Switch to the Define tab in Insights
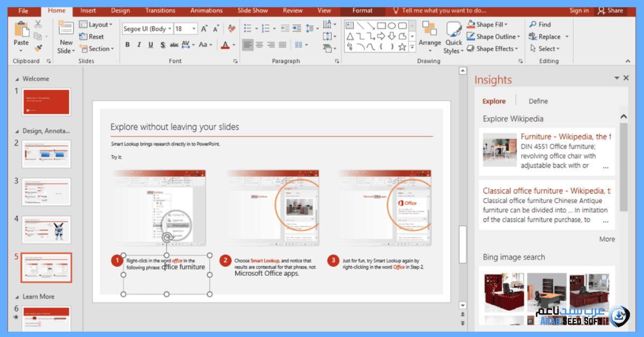Screen dimensions: 644x337 [x=538, y=101]
